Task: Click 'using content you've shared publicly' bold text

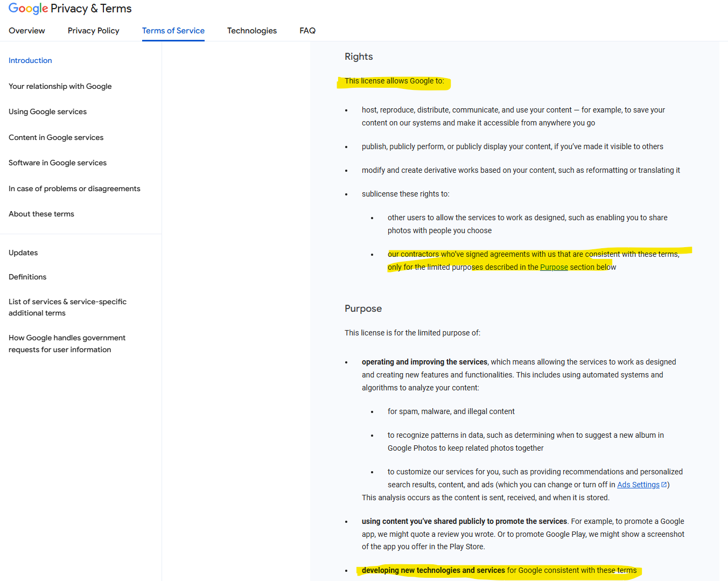Action: [464, 521]
